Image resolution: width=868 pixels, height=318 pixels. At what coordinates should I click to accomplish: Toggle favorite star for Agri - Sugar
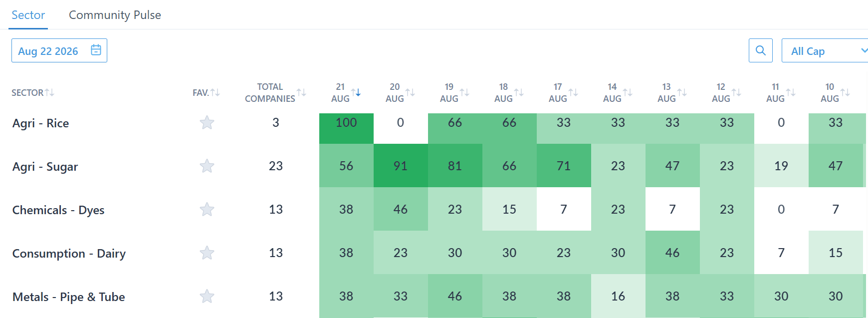point(207,166)
